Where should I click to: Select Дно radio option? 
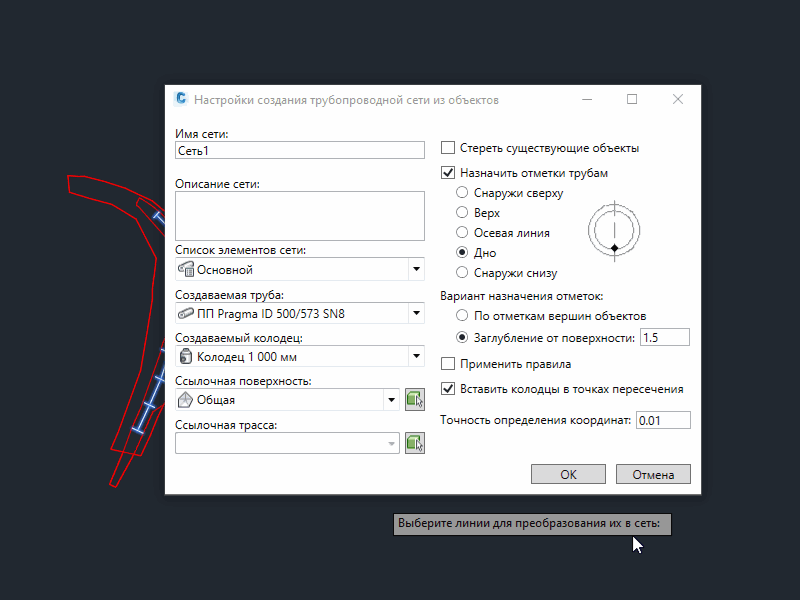coord(462,252)
